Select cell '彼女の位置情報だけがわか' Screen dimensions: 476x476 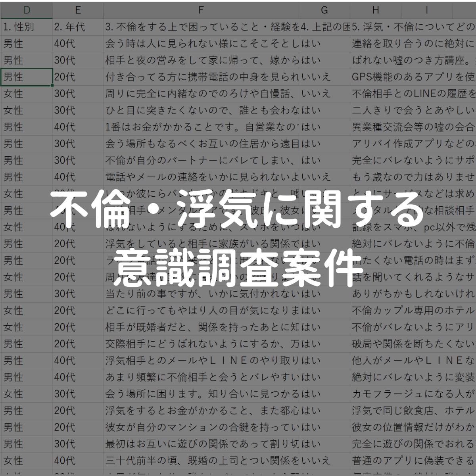[x=413, y=427]
